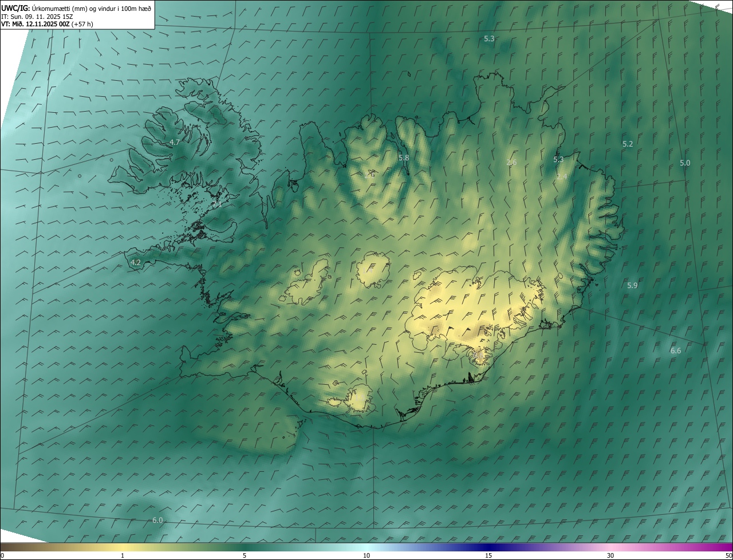Screen dimensions: 733x560
Task: Click the 5.8 value in north Iceland
Action: 404,157
